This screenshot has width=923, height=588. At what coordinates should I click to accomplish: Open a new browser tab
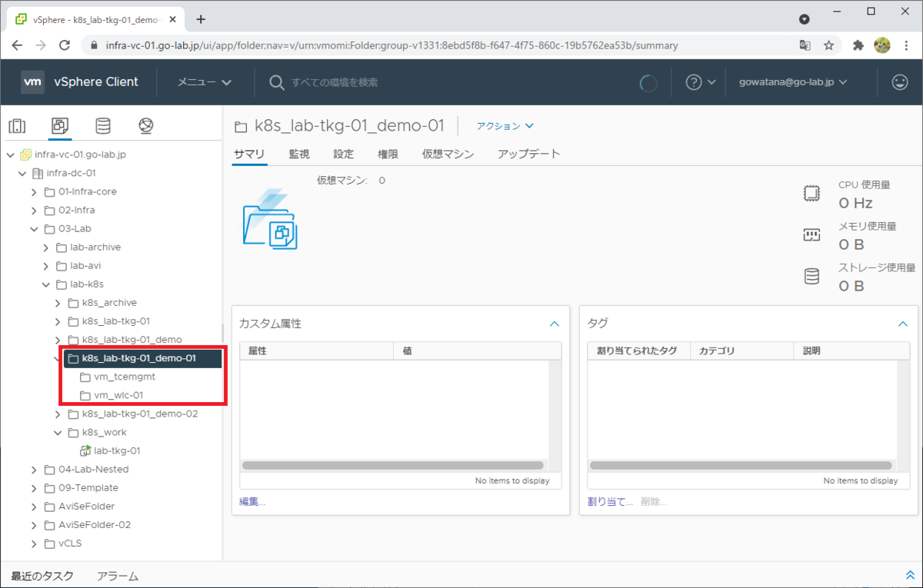[201, 19]
